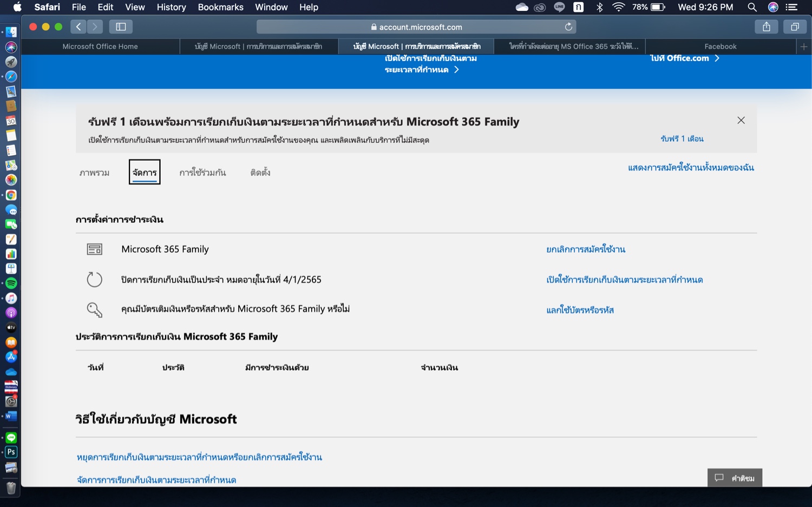Go back with Safari's back arrow

78,27
